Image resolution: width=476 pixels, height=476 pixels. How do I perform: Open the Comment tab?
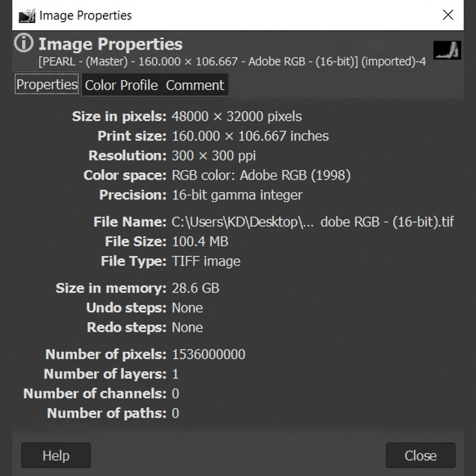tap(195, 85)
